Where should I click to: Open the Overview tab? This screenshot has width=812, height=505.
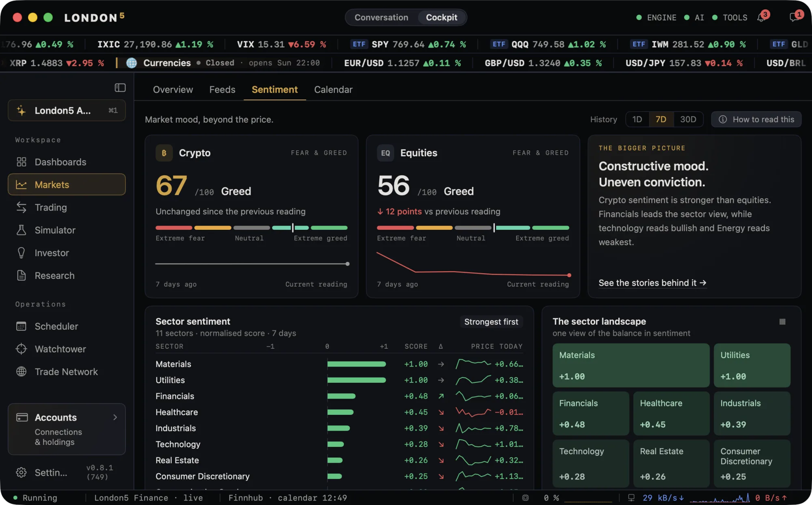173,90
